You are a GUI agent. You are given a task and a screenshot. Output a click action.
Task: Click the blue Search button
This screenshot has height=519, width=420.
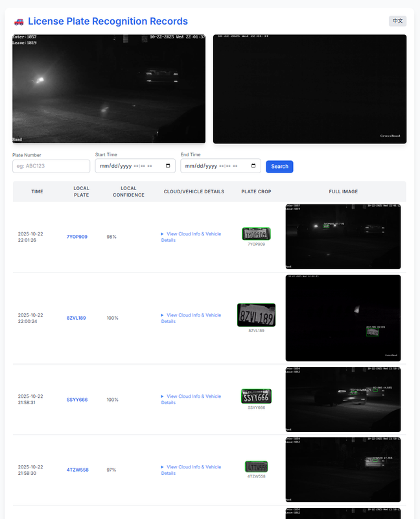click(x=279, y=167)
